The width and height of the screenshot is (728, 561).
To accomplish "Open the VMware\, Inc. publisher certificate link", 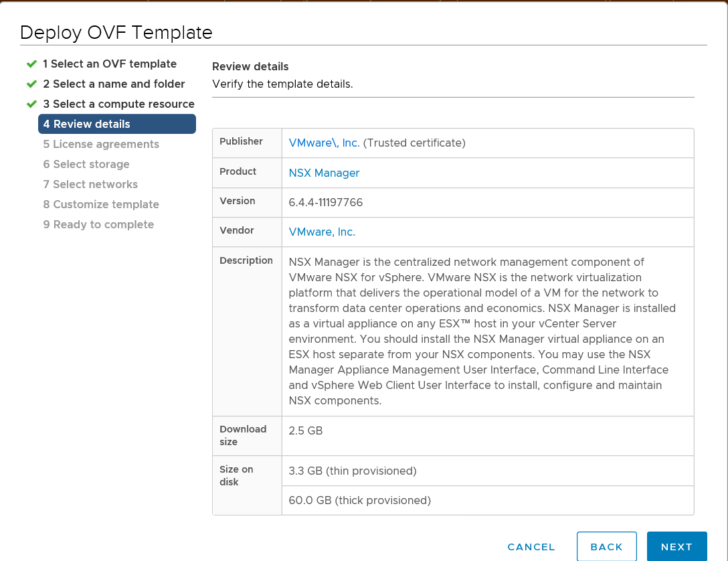I will click(324, 143).
